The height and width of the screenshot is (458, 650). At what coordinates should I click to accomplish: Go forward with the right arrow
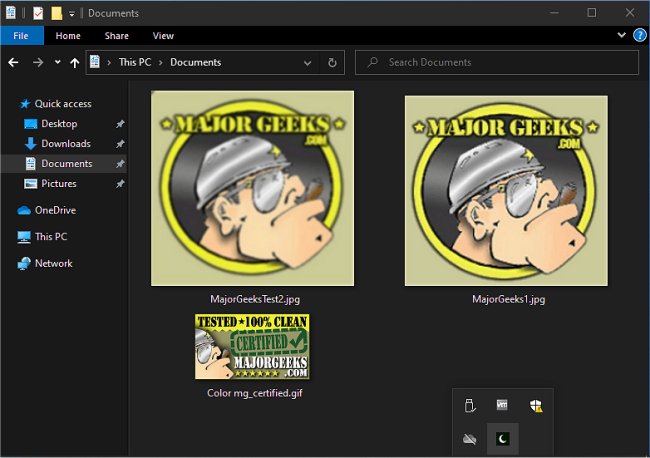click(38, 63)
